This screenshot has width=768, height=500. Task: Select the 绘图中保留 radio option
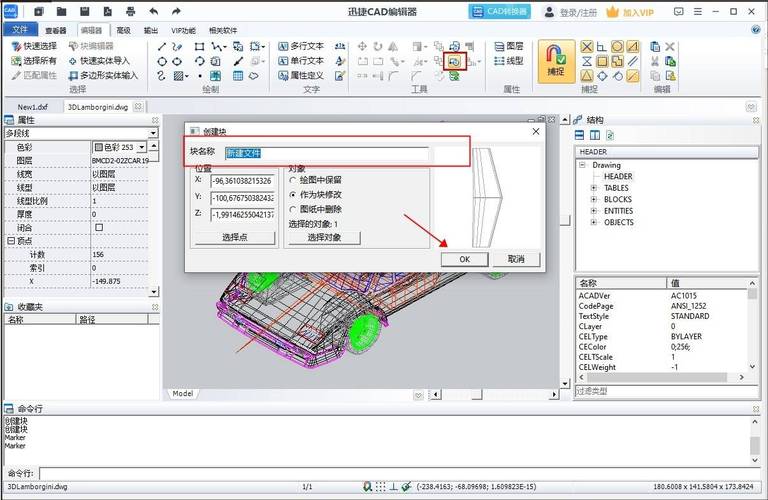click(x=293, y=180)
